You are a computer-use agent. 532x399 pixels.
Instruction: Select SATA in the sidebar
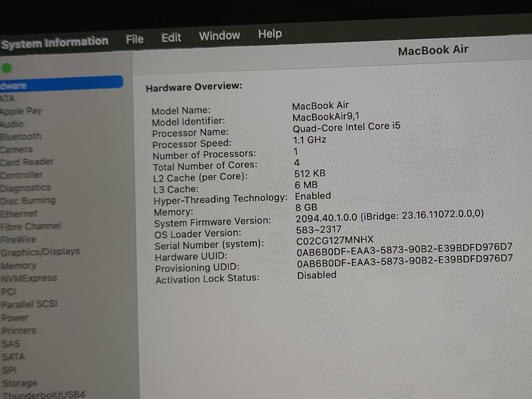click(x=14, y=357)
